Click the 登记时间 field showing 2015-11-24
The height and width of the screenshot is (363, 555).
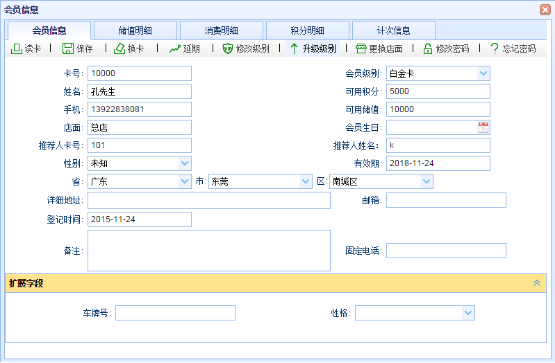[139, 219]
